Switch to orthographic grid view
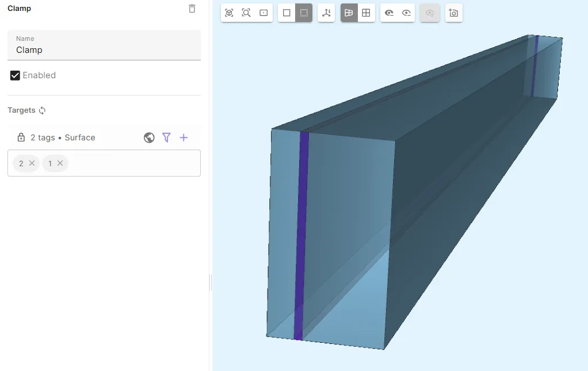588x371 pixels. (x=366, y=13)
